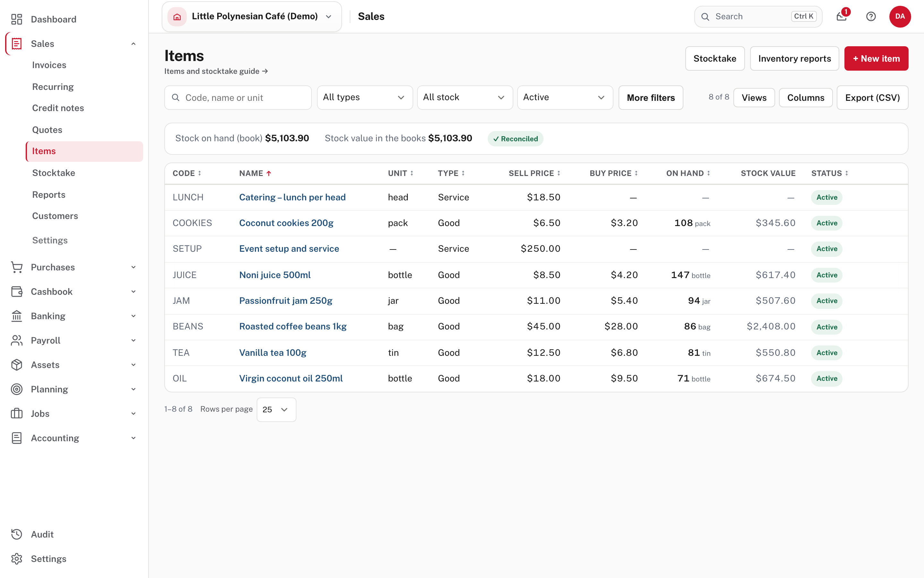Click the Planning target icon
Viewport: 924px width, 578px height.
point(16,389)
